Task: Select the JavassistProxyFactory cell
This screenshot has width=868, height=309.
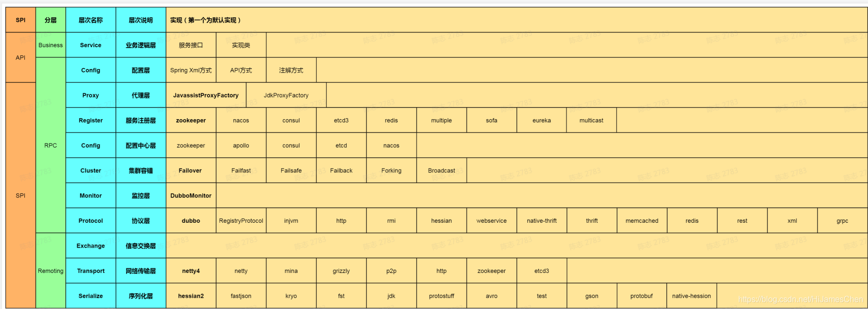Action: [206, 95]
